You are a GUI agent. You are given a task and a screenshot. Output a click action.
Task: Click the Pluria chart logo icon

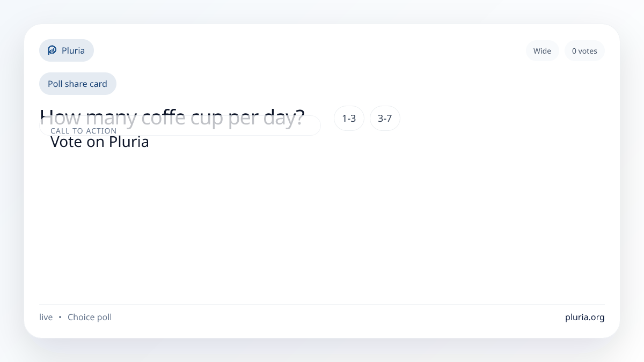point(52,50)
